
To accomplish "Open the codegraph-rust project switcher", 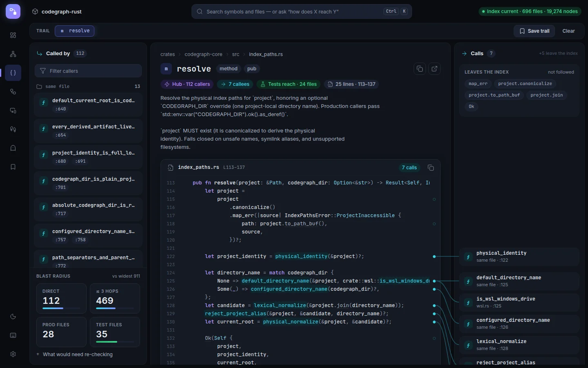I will pyautogui.click(x=57, y=11).
